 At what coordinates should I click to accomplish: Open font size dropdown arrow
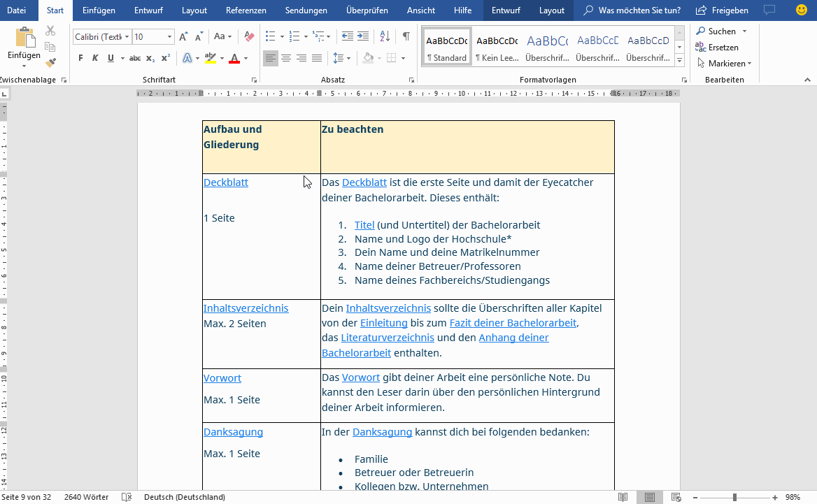click(x=169, y=36)
